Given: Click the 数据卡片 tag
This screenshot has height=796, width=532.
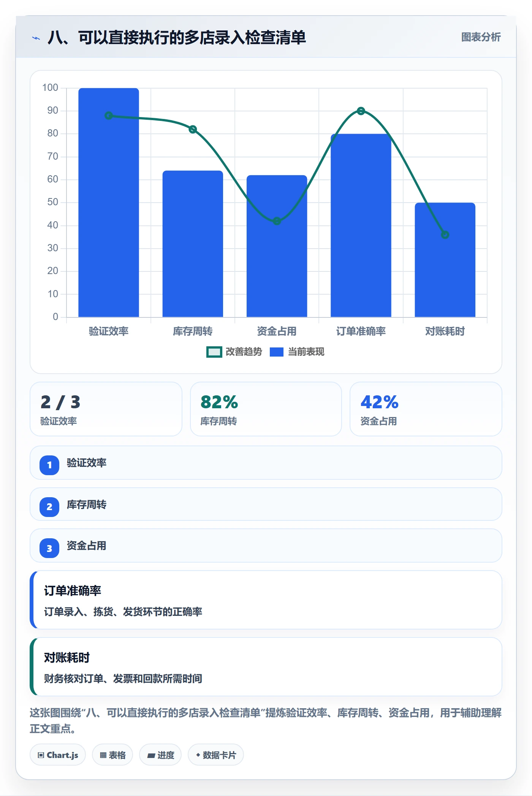Looking at the screenshot, I should (x=216, y=755).
